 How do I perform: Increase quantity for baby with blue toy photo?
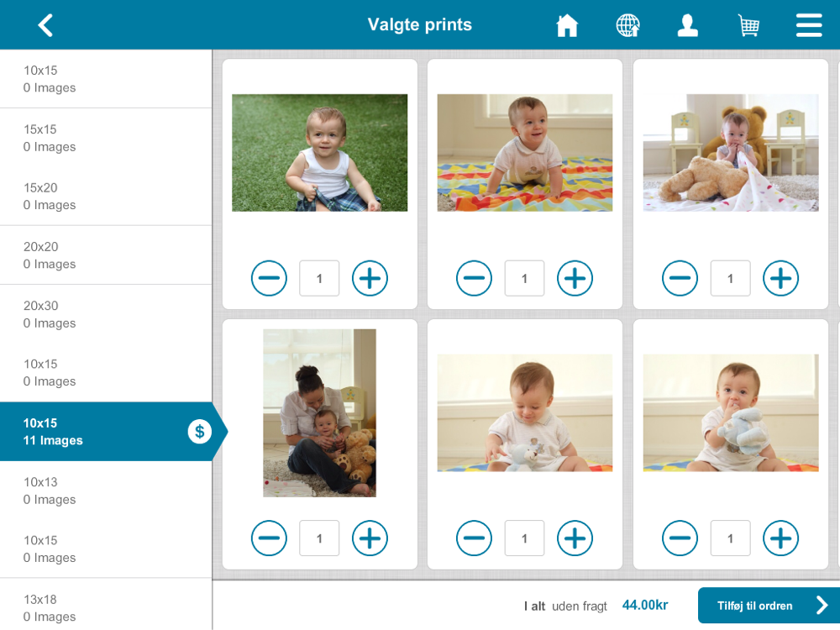tap(780, 538)
